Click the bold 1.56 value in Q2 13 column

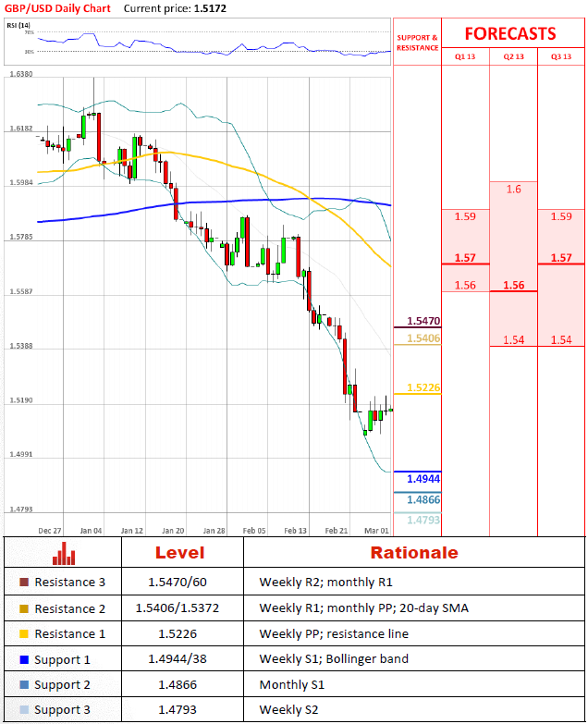tap(514, 285)
